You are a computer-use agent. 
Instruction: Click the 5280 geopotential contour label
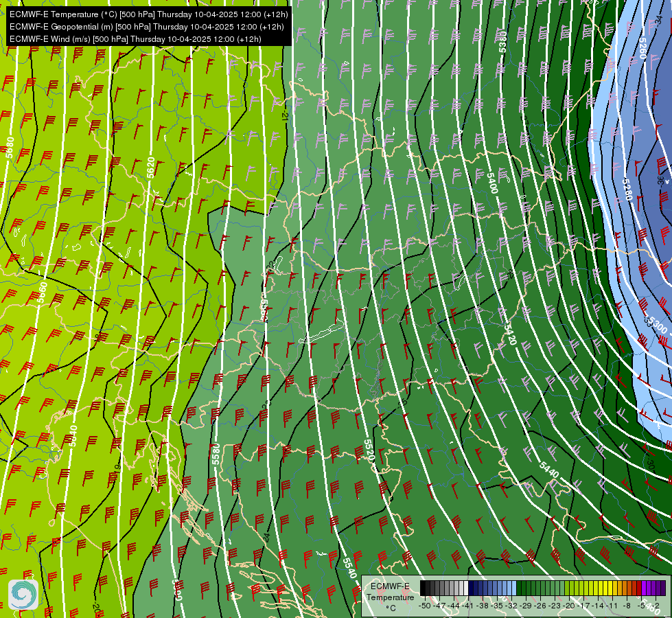point(627,189)
